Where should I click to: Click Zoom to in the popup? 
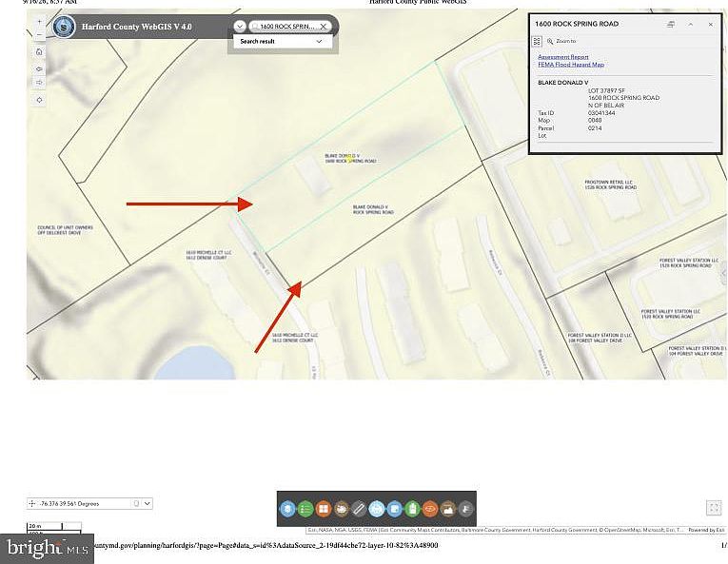coord(561,41)
